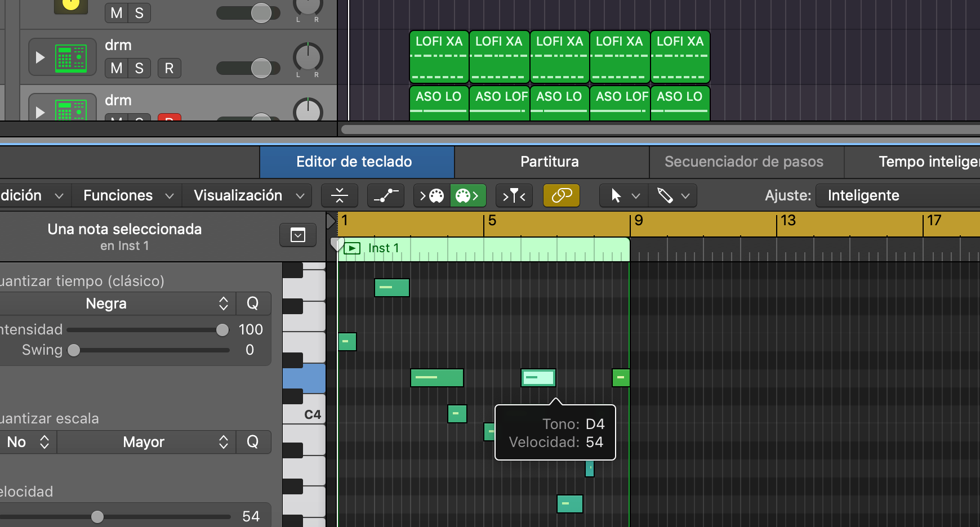The height and width of the screenshot is (527, 980).
Task: Click the Q button for time quantize
Action: click(253, 303)
